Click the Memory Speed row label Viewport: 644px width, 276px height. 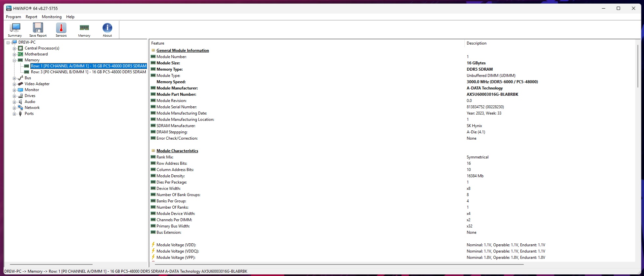click(171, 82)
